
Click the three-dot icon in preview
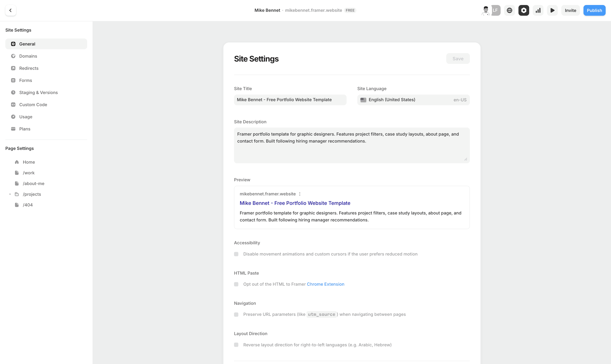point(300,194)
